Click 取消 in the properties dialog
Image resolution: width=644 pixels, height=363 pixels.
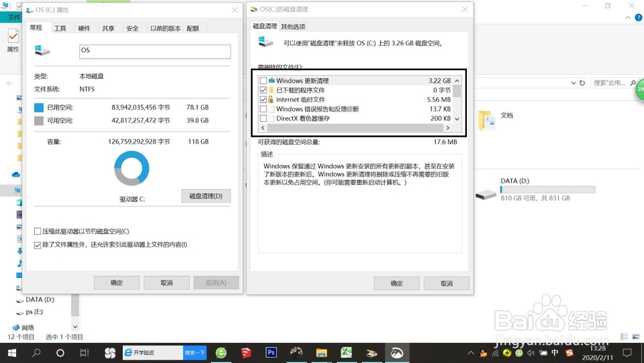pyautogui.click(x=166, y=283)
